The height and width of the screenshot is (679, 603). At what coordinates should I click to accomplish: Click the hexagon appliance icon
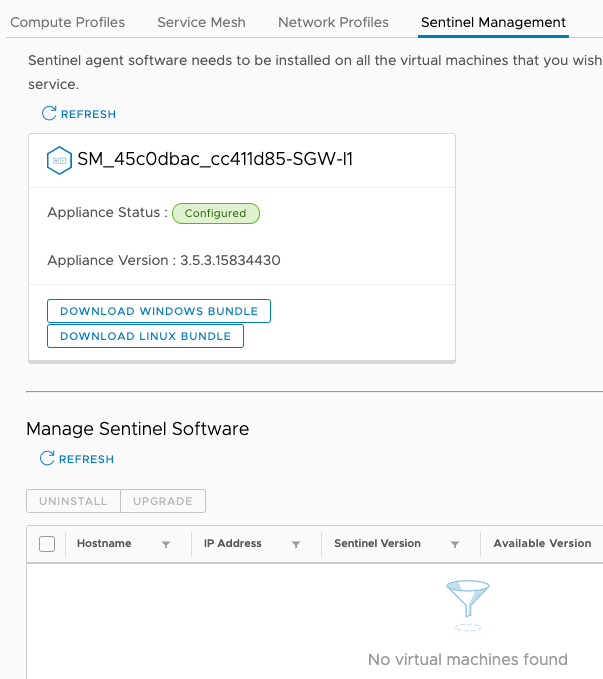coord(60,160)
